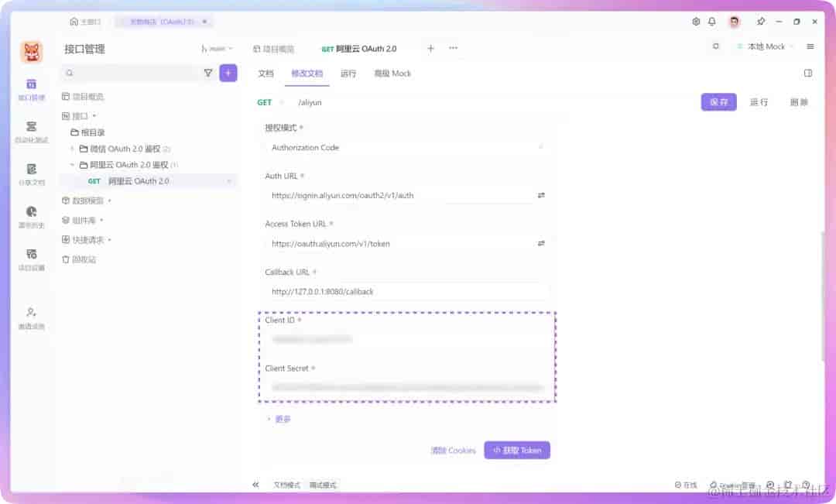Open the recycle bin item
836x504 pixels.
79,259
